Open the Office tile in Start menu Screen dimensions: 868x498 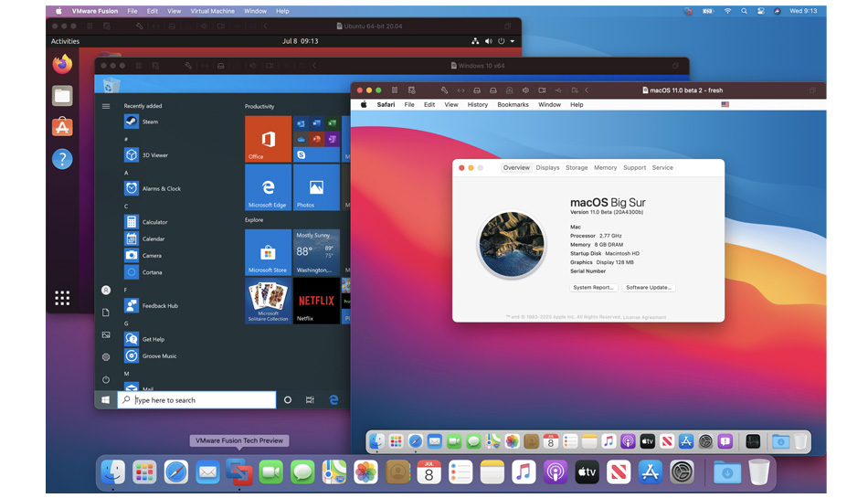point(268,139)
